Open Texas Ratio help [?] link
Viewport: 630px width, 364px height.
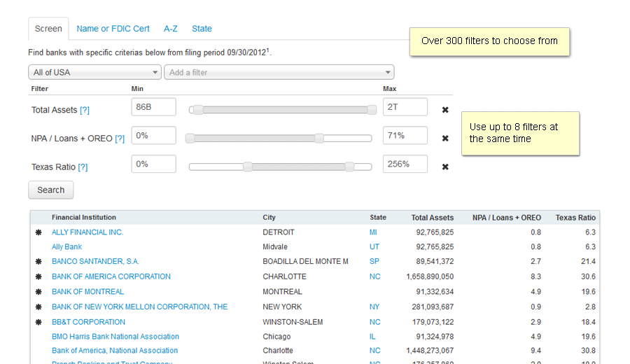(x=83, y=167)
